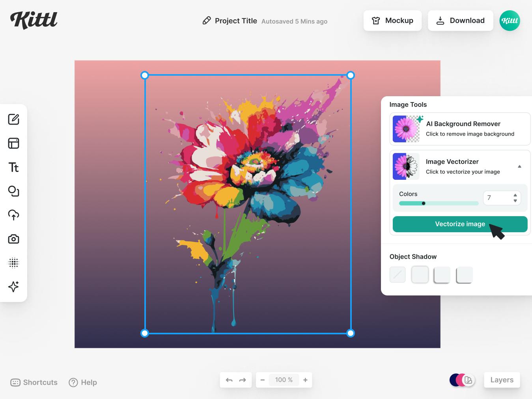Open keyboard Shortcuts
532x399 pixels.
tap(34, 382)
